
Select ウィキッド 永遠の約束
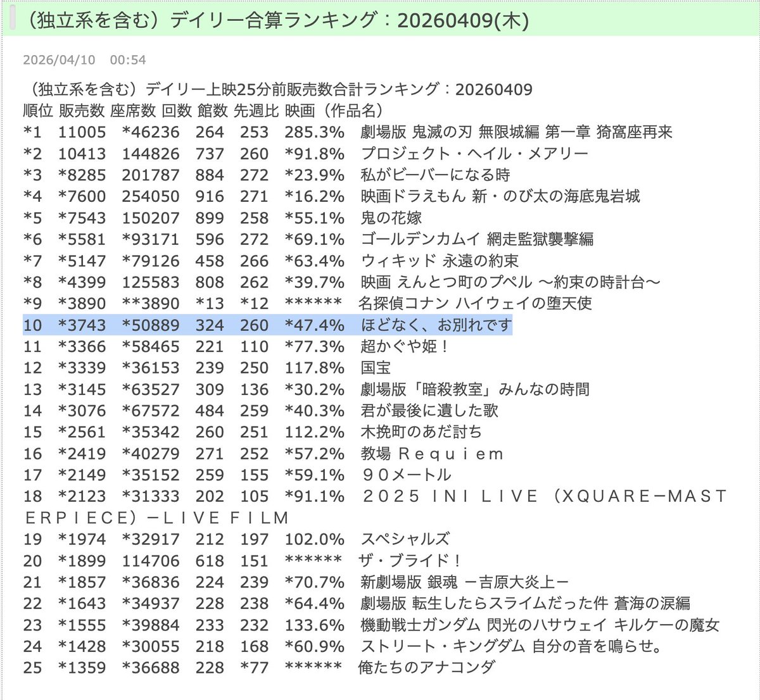[440, 261]
